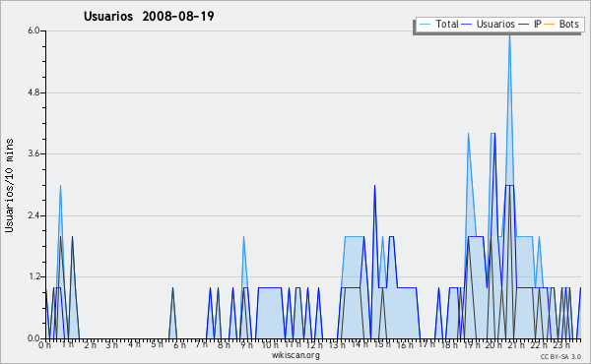Click the x-axis label '10 h'
Viewport: 591px width, 364px height.
pyautogui.click(x=270, y=345)
